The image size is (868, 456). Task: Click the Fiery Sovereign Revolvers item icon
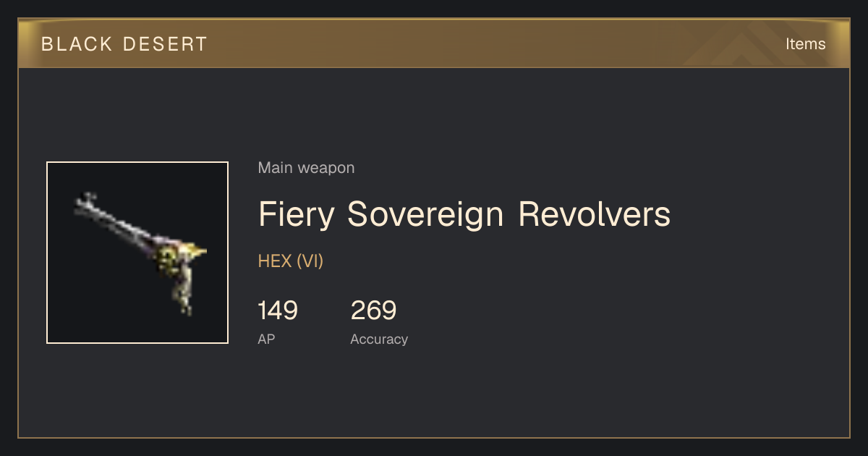click(x=137, y=253)
